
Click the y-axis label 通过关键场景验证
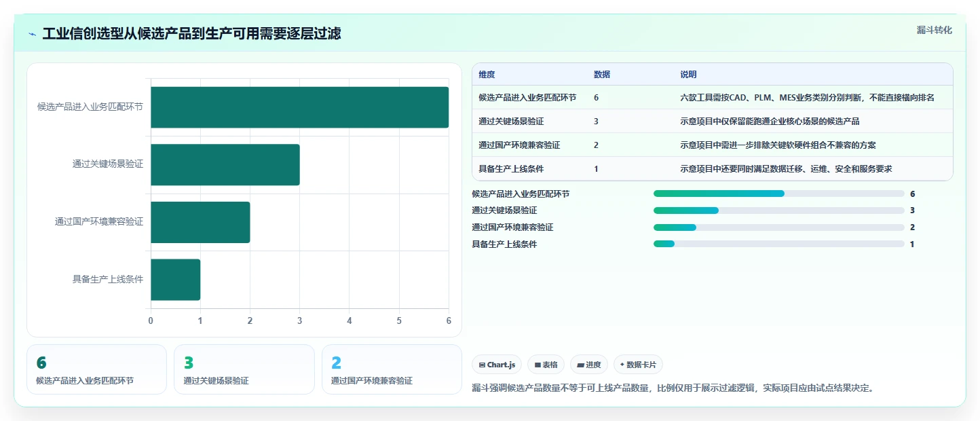point(108,164)
